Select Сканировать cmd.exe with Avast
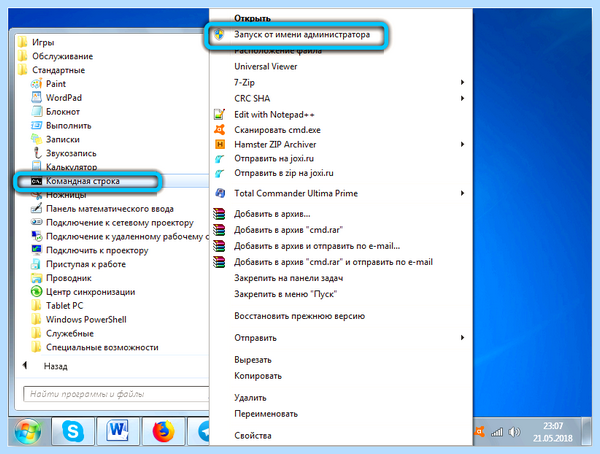The width and height of the screenshot is (600, 454). (277, 130)
